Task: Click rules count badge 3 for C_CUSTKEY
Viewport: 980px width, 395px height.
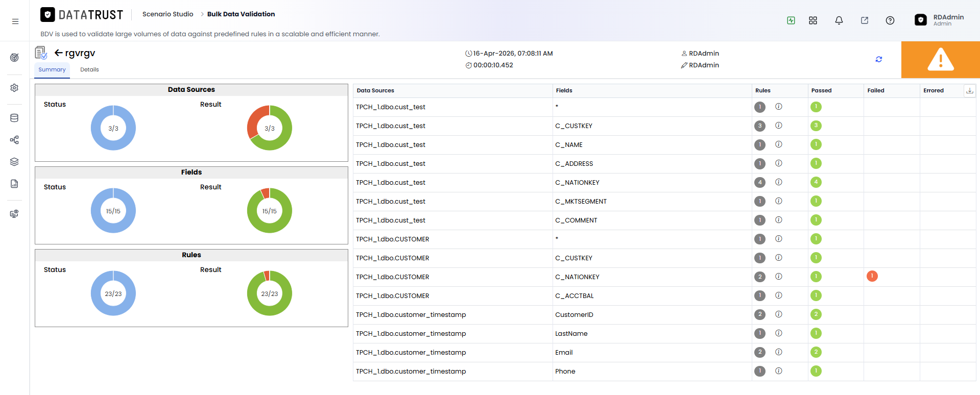Action: click(760, 126)
